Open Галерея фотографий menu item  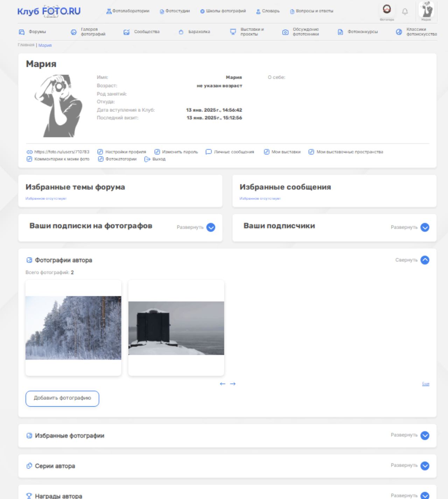tap(93, 32)
